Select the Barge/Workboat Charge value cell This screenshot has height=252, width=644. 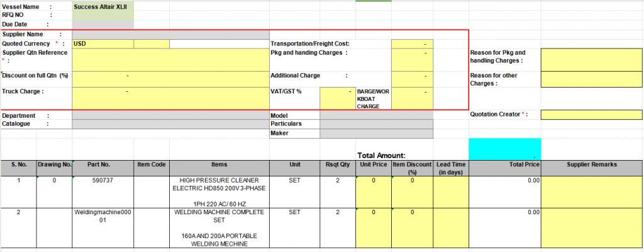(412, 98)
